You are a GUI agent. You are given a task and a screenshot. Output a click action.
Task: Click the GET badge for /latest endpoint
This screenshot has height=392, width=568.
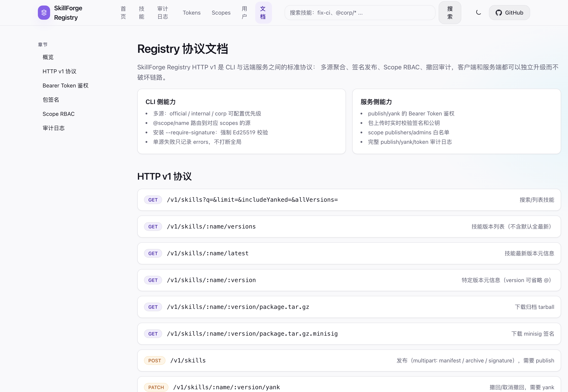153,253
